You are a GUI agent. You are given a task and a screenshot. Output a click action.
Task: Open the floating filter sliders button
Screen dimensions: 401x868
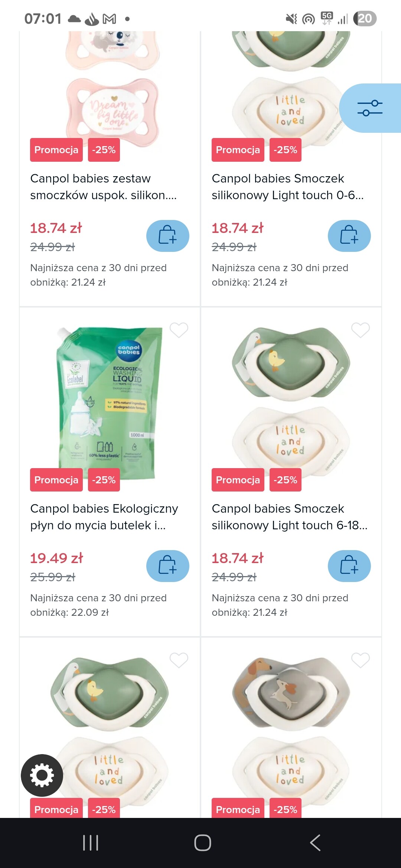pyautogui.click(x=370, y=108)
